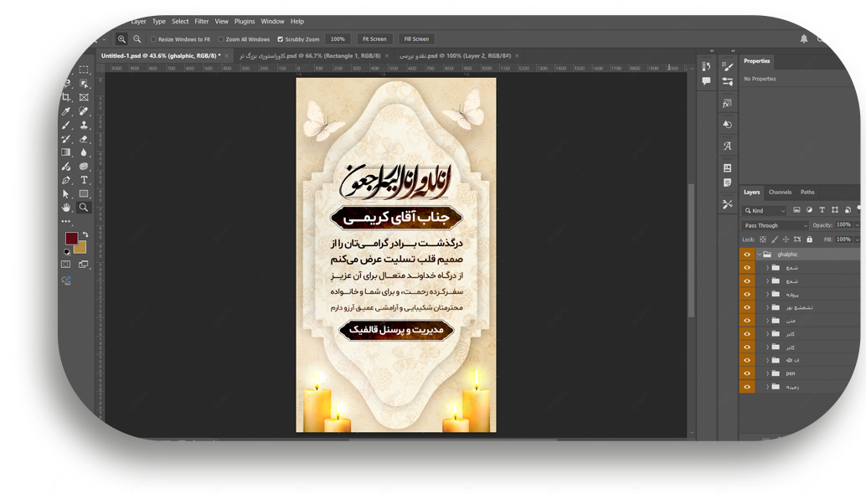The image size is (866, 504).
Task: Enable Resize Windows to Fit checkbox
Action: [x=154, y=39]
